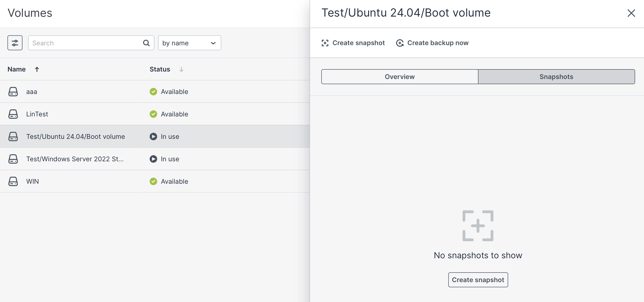Image resolution: width=644 pixels, height=302 pixels.
Task: Click the large empty snapshots placeholder icon
Action: pyautogui.click(x=478, y=226)
